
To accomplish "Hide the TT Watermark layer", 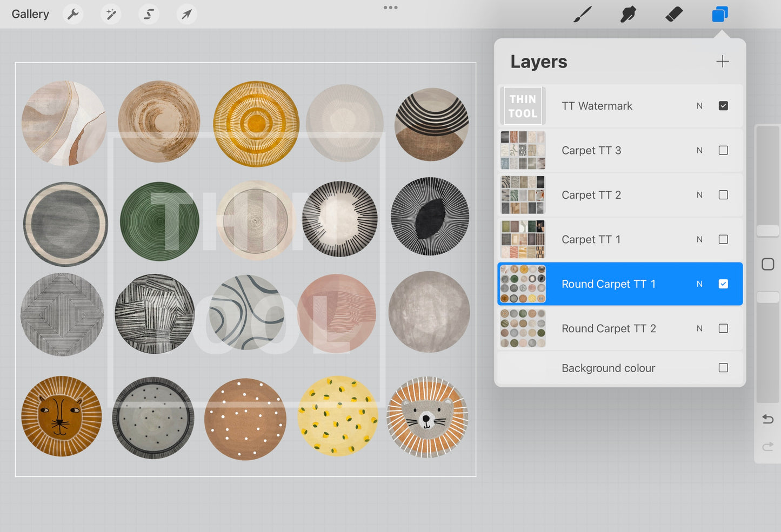I will [723, 106].
